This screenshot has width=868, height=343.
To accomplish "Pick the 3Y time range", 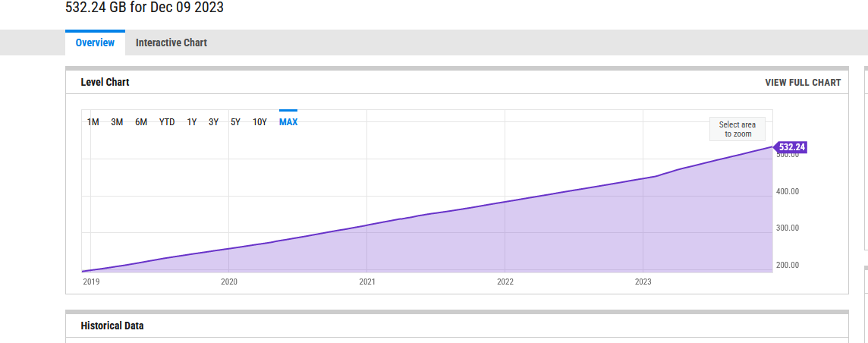I will pos(213,122).
